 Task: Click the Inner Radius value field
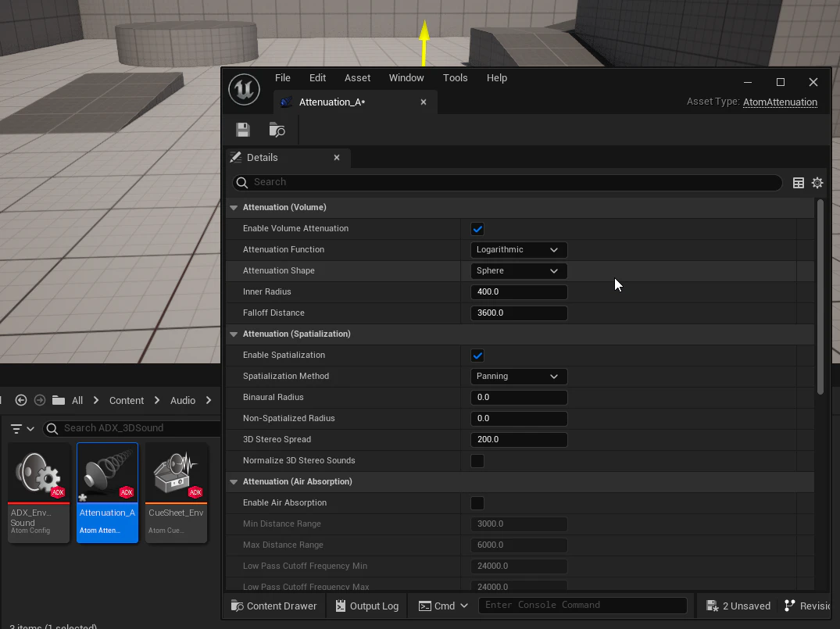519,292
